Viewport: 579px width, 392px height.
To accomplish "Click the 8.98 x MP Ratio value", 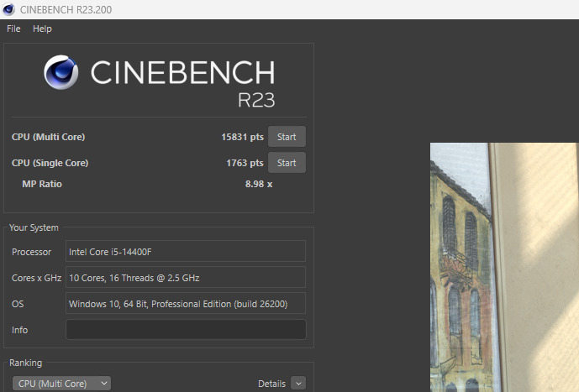I will [259, 184].
